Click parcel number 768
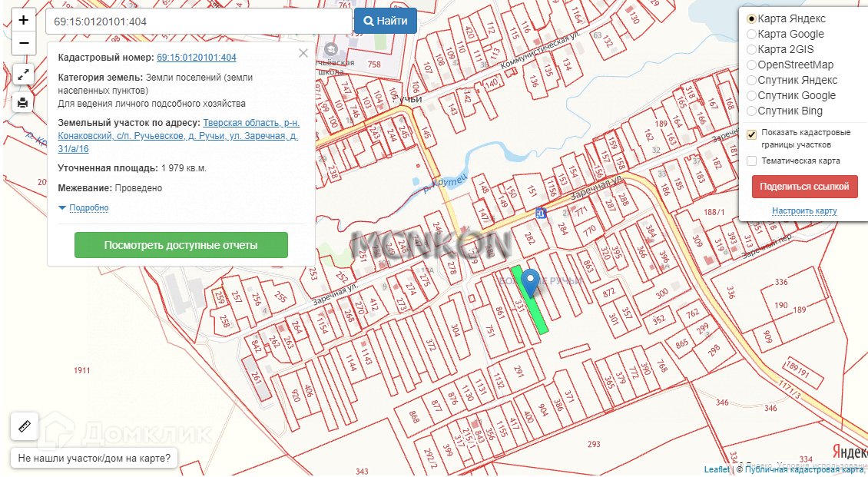868x477 pixels. [x=661, y=365]
